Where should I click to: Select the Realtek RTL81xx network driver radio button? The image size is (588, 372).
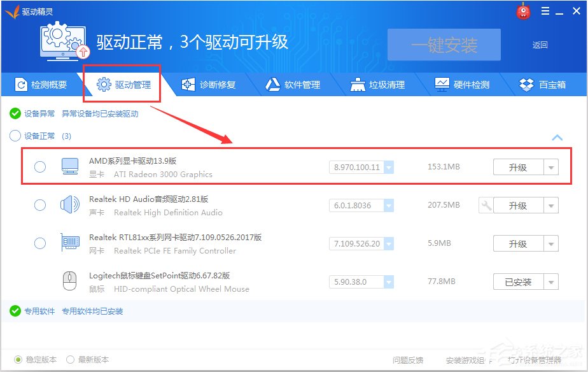tap(39, 243)
